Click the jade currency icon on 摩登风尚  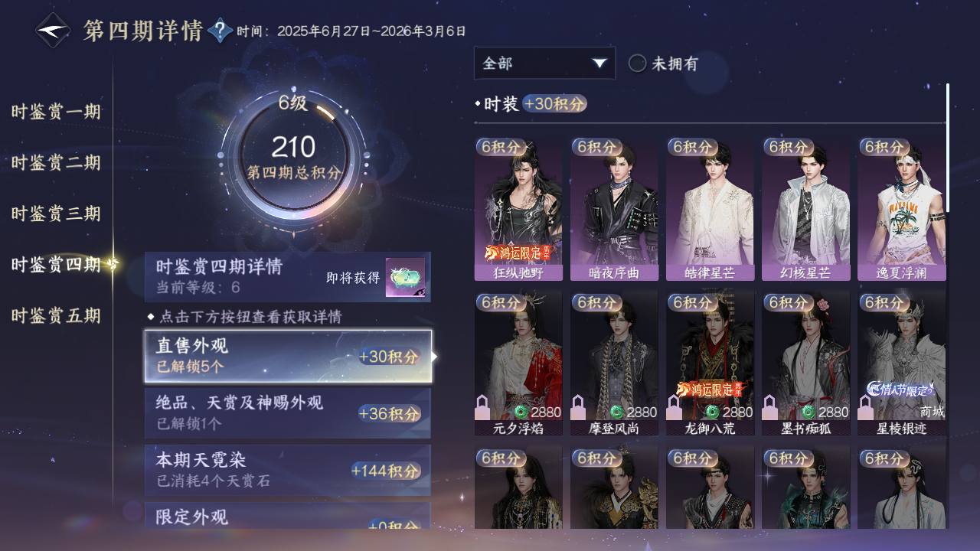616,412
